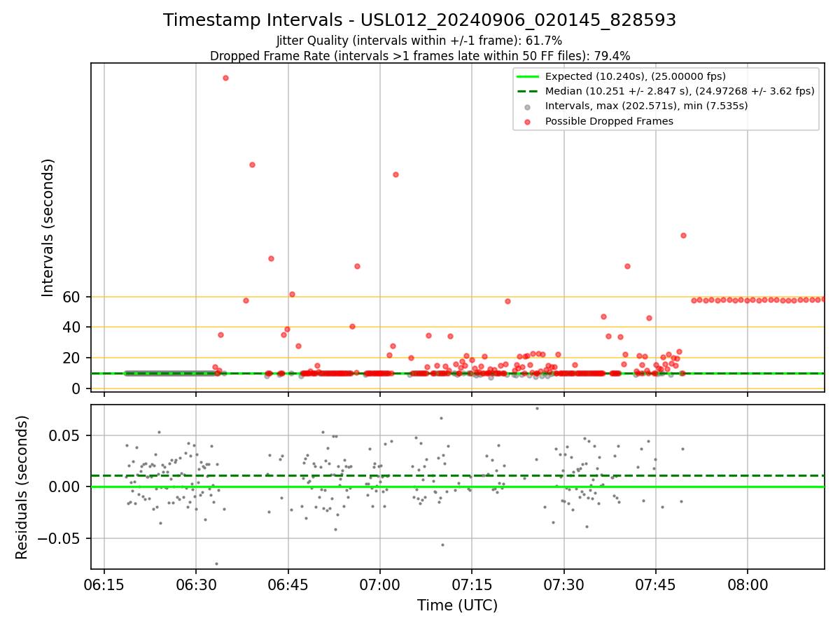
Task: Click the 'Jitter Quality' subtitle line showing 61.7%
Action: tap(420, 41)
